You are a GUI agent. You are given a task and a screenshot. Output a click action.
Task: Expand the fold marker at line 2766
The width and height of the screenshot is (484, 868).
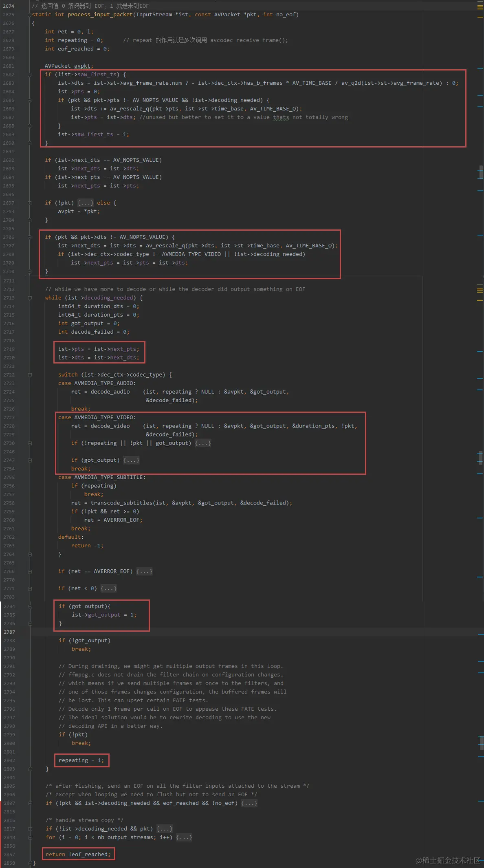click(x=29, y=572)
